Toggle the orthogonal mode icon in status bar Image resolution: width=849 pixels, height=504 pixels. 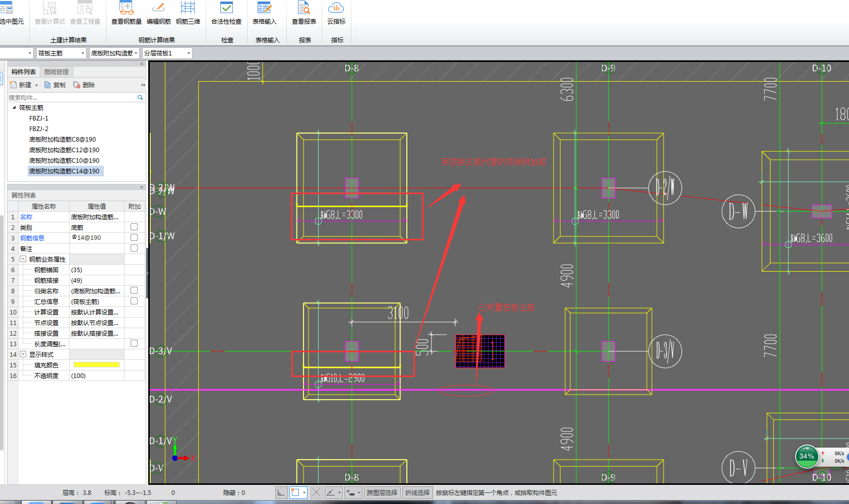(281, 492)
